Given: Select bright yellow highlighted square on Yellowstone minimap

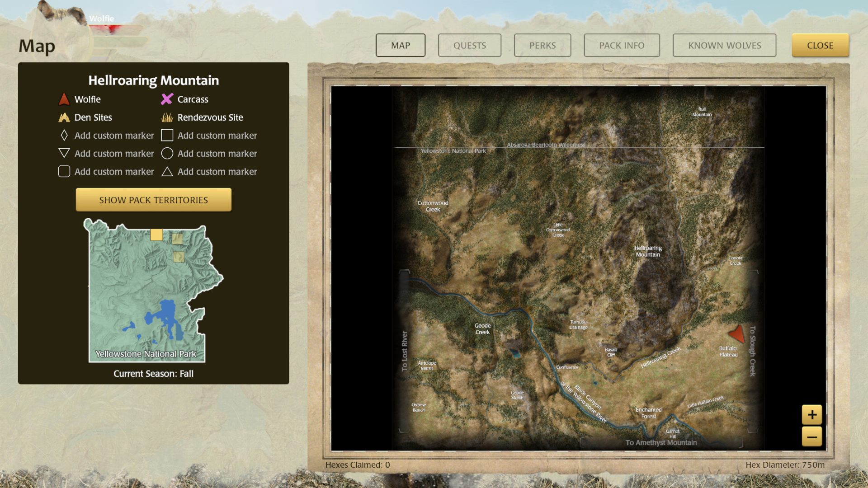Looking at the screenshot, I should click(156, 235).
